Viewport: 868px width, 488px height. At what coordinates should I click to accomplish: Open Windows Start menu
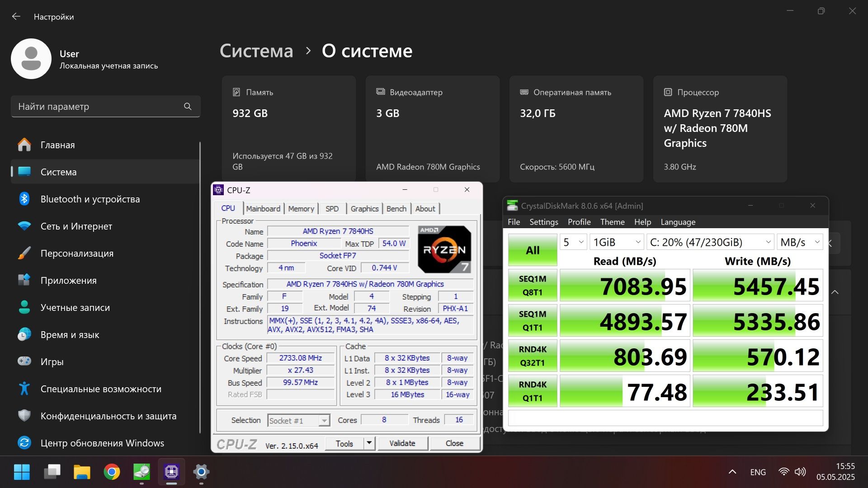click(x=22, y=472)
